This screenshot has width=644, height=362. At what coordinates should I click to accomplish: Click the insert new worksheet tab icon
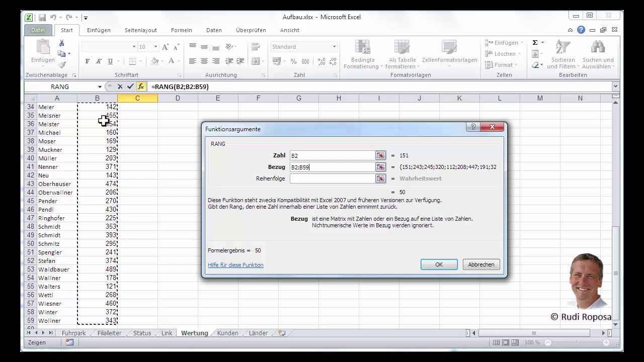pyautogui.click(x=282, y=333)
